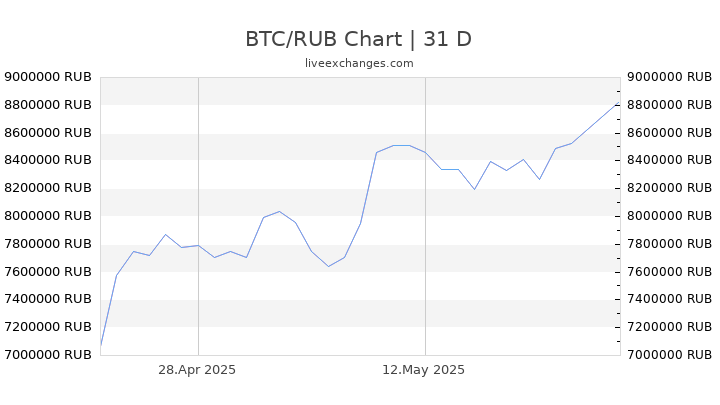Click the 8200000 RUB label on right axis
The image size is (720, 405).
tap(669, 188)
